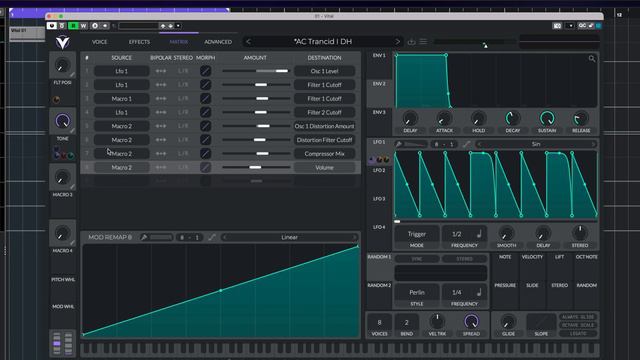Toggle bipolar for row 6 Macro 2
Screen dimensions: 640x360
(161, 140)
